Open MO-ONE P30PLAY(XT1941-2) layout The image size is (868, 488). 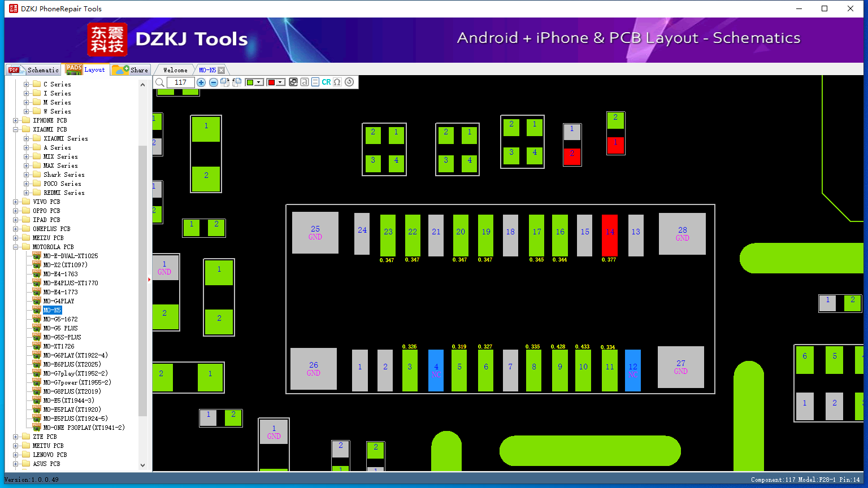pyautogui.click(x=84, y=428)
